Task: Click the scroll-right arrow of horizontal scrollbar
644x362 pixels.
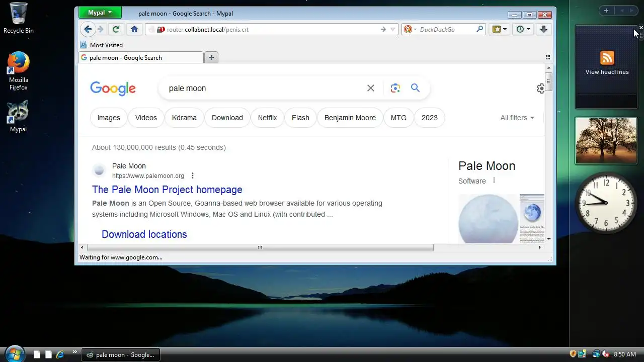Action: coord(540,247)
